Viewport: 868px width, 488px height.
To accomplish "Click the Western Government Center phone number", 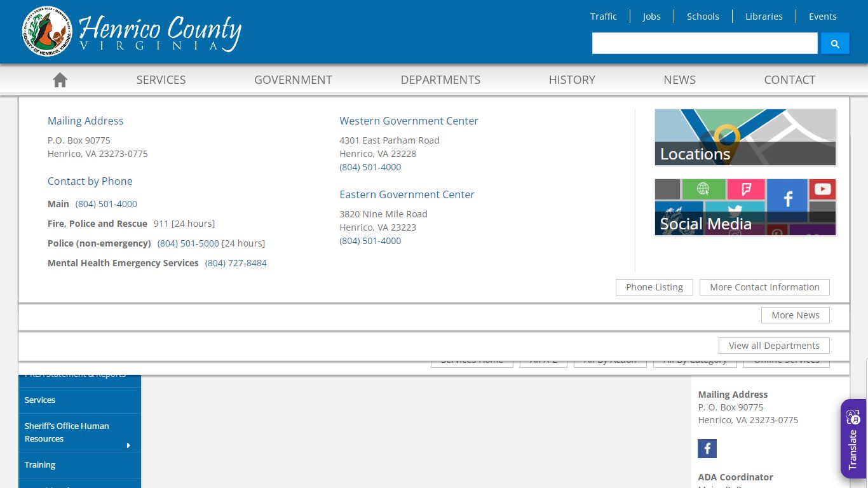I will tap(370, 167).
